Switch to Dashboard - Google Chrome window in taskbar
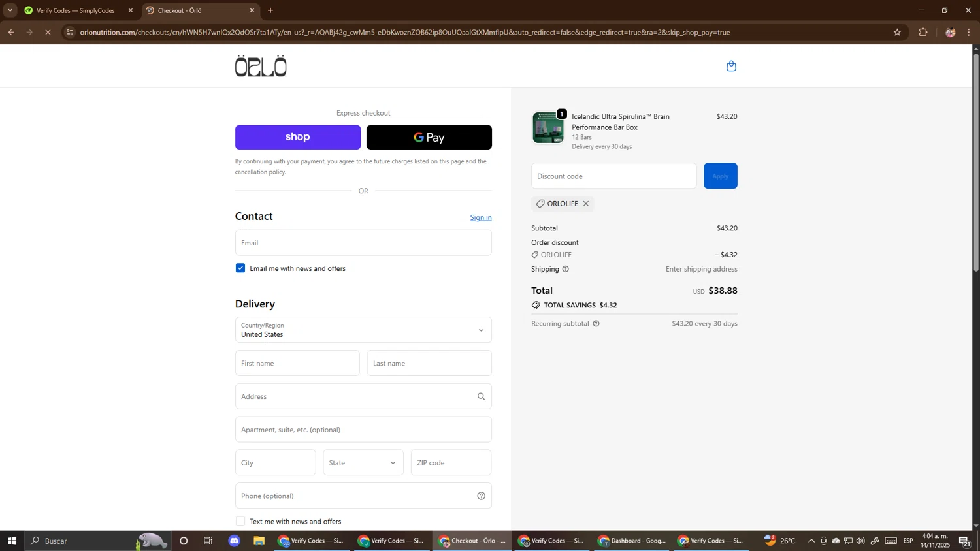This screenshot has width=980, height=551. [632, 541]
